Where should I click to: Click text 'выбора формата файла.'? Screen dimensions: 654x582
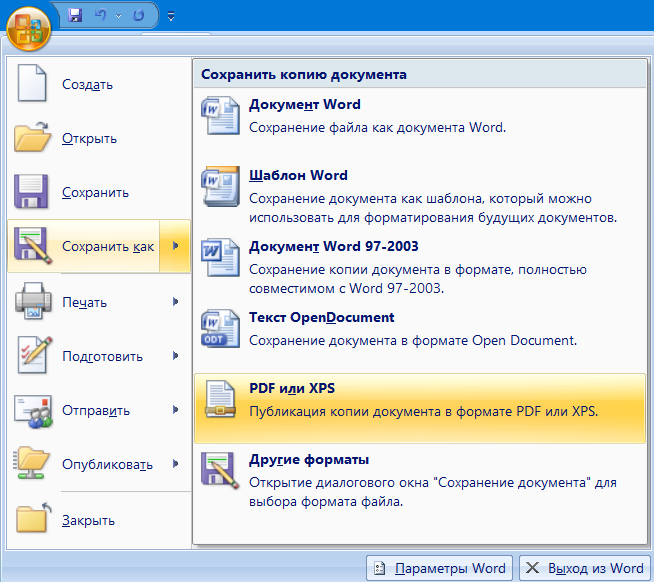[326, 501]
